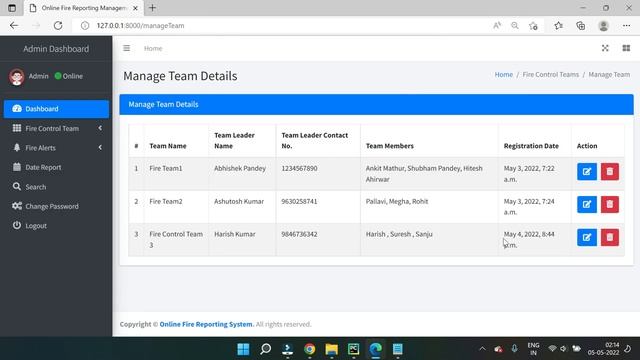Delete the Fire Team2 row
Image resolution: width=640 pixels, height=360 pixels.
(x=609, y=204)
